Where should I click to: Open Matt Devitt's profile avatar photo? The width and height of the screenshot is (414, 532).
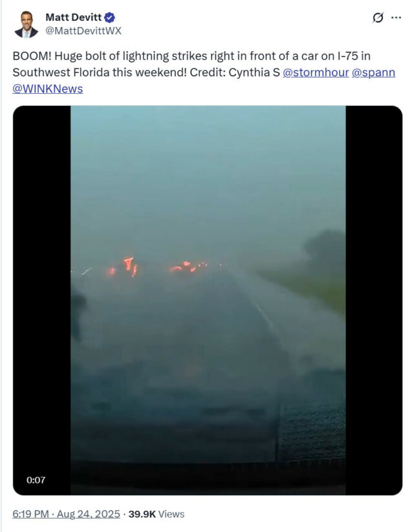coord(26,24)
